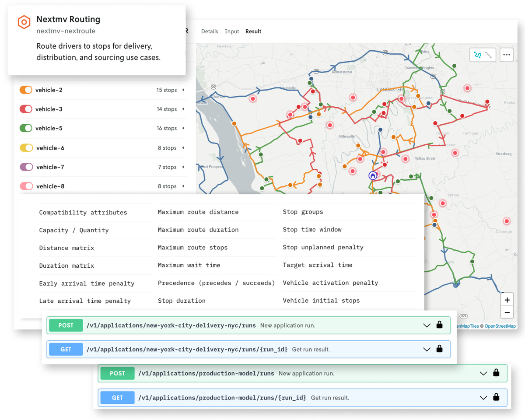Expand the NYC delivery POST runs endpoint
This screenshot has width=525, height=420.
tap(427, 325)
